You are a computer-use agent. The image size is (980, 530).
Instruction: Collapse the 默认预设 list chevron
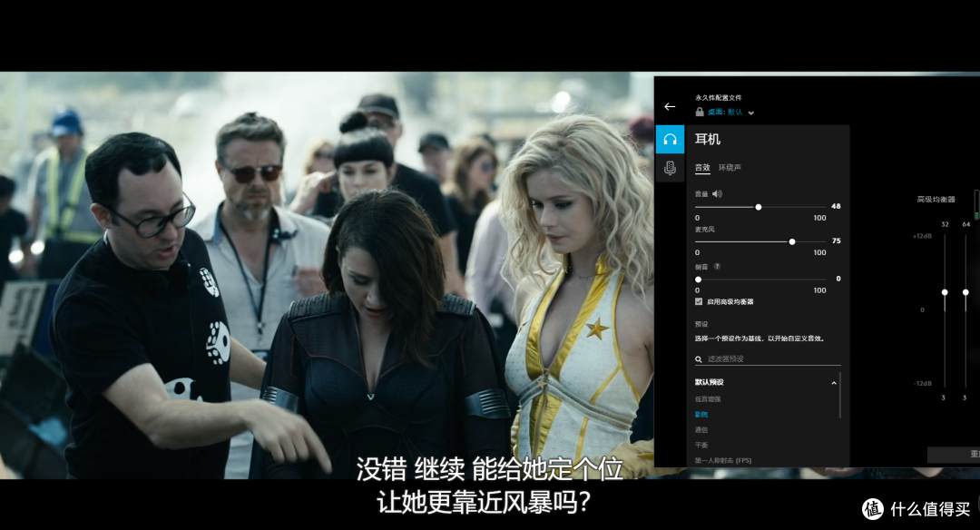coord(834,382)
